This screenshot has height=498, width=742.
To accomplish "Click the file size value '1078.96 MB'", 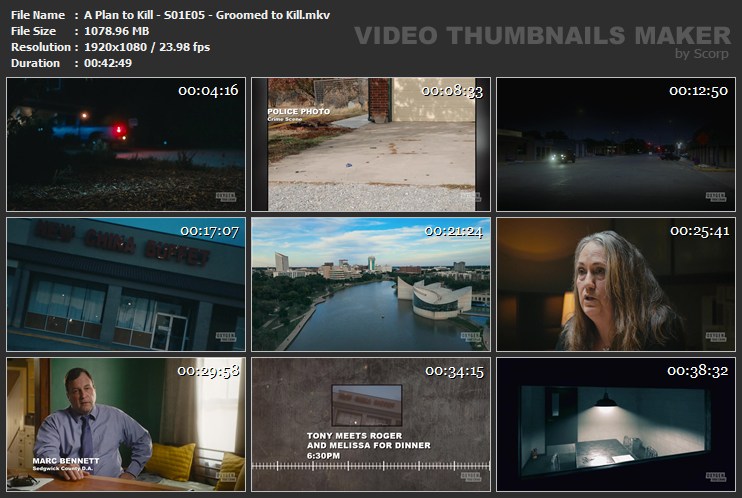I will click(116, 31).
